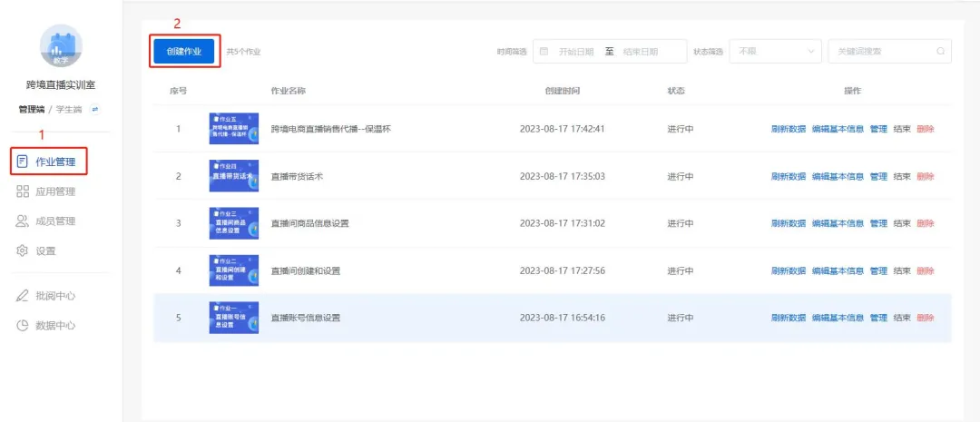Click the 批阅中心 pencil icon

tap(23, 296)
